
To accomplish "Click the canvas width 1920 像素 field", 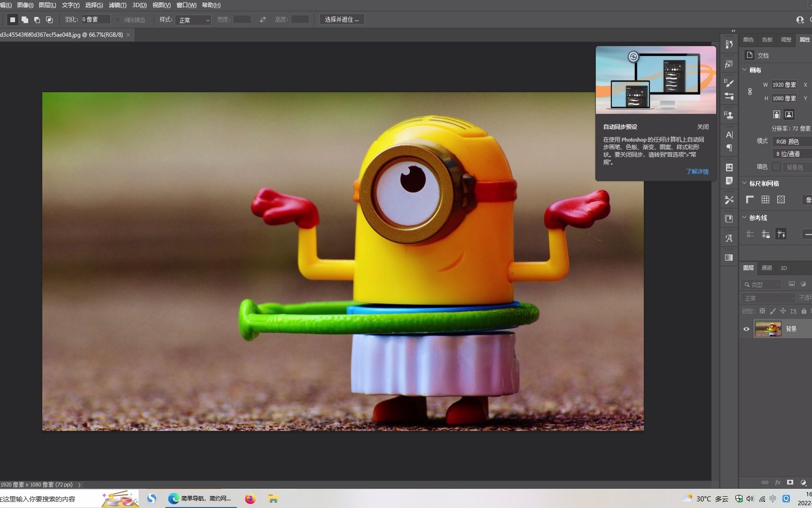I will click(784, 85).
